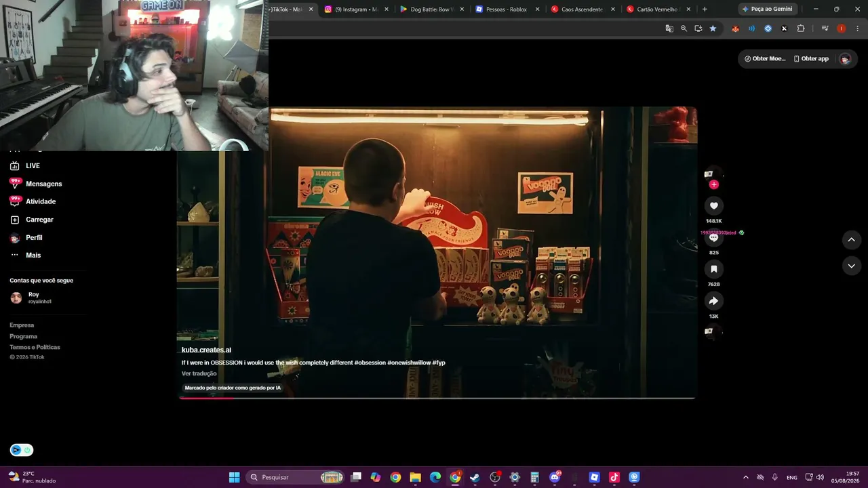Open the fox extension icon in the toolbar
The height and width of the screenshot is (488, 868).
pos(735,28)
